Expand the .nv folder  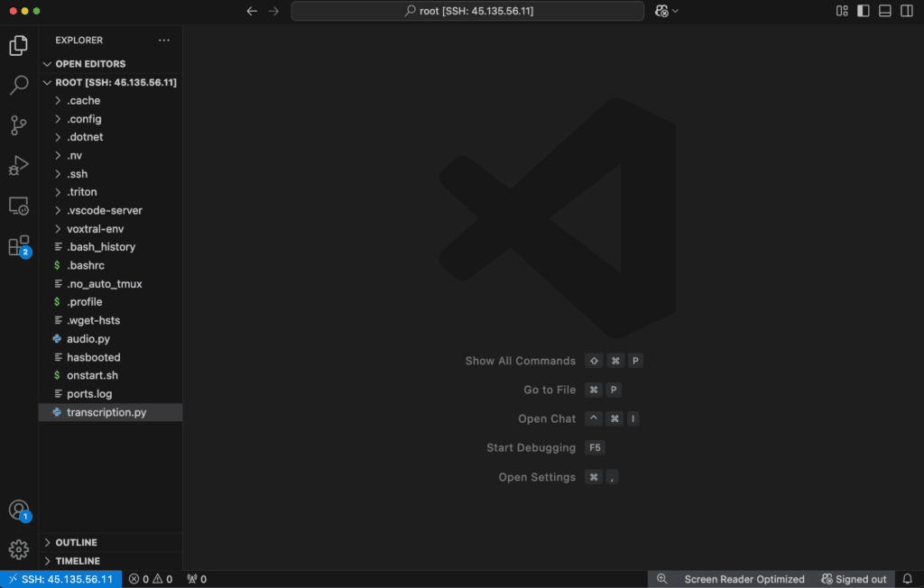click(x=110, y=155)
